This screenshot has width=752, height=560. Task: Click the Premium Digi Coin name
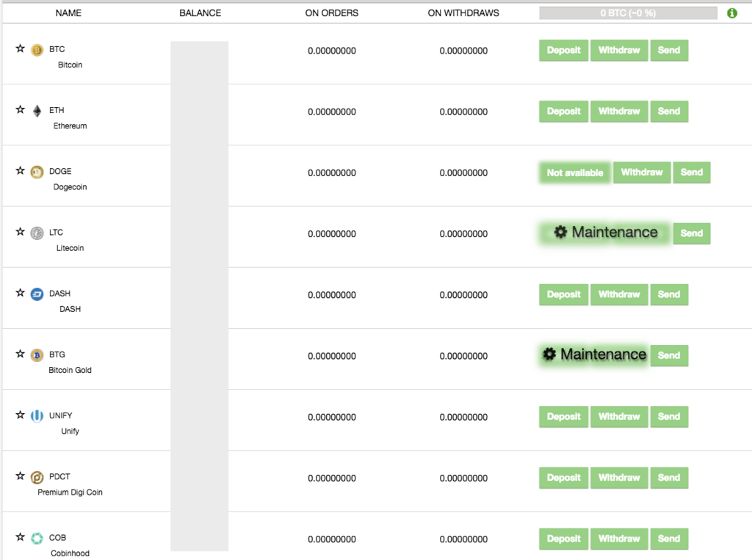(70, 492)
